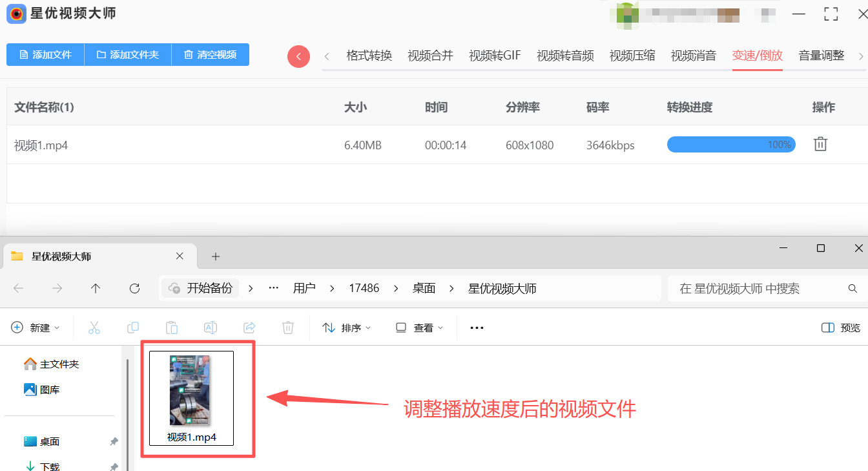Open the 新建 dropdown menu
This screenshot has width=868, height=471.
click(x=36, y=328)
